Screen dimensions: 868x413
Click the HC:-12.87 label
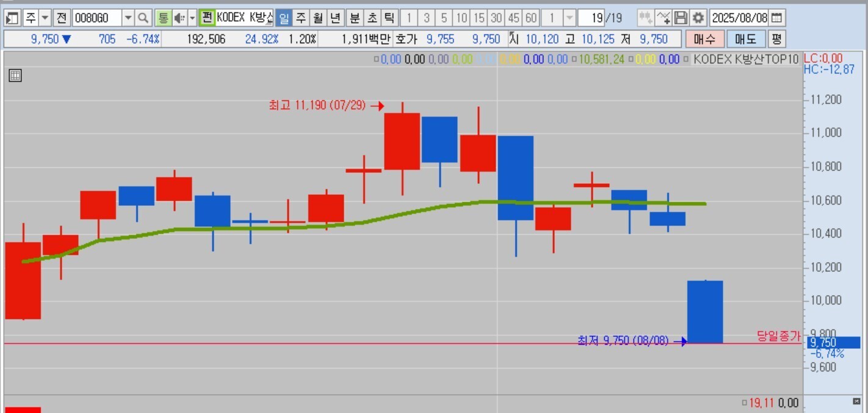coord(830,69)
